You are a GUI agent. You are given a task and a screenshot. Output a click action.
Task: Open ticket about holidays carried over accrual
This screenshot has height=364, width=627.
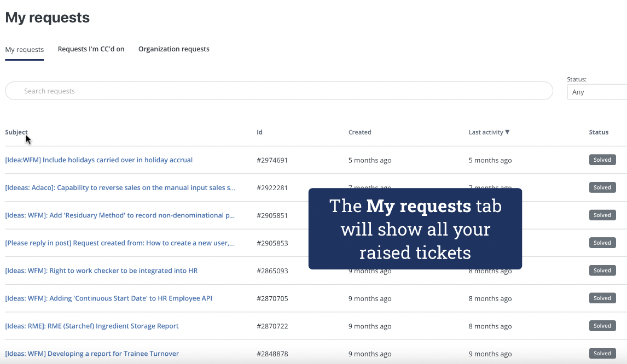pos(99,160)
